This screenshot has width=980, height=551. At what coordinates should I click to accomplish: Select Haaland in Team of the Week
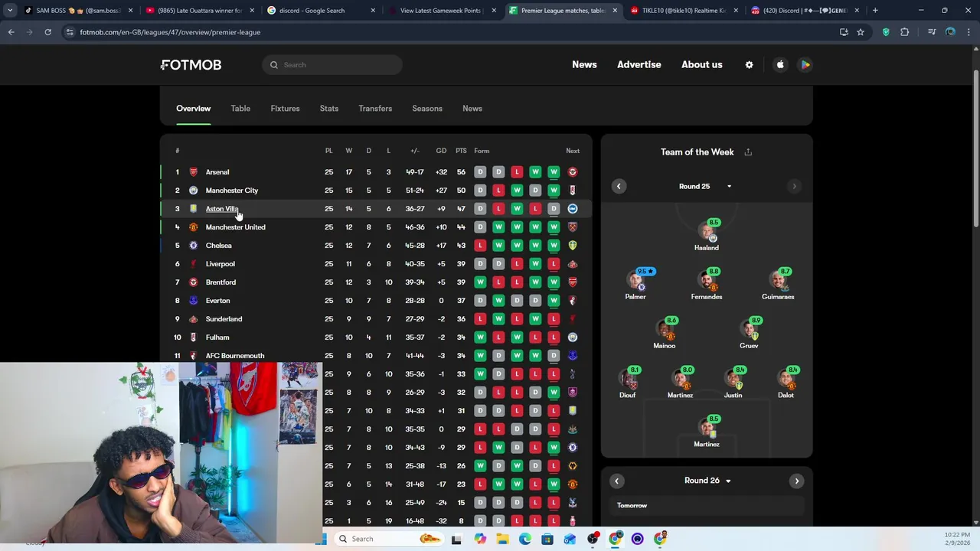[x=707, y=236]
